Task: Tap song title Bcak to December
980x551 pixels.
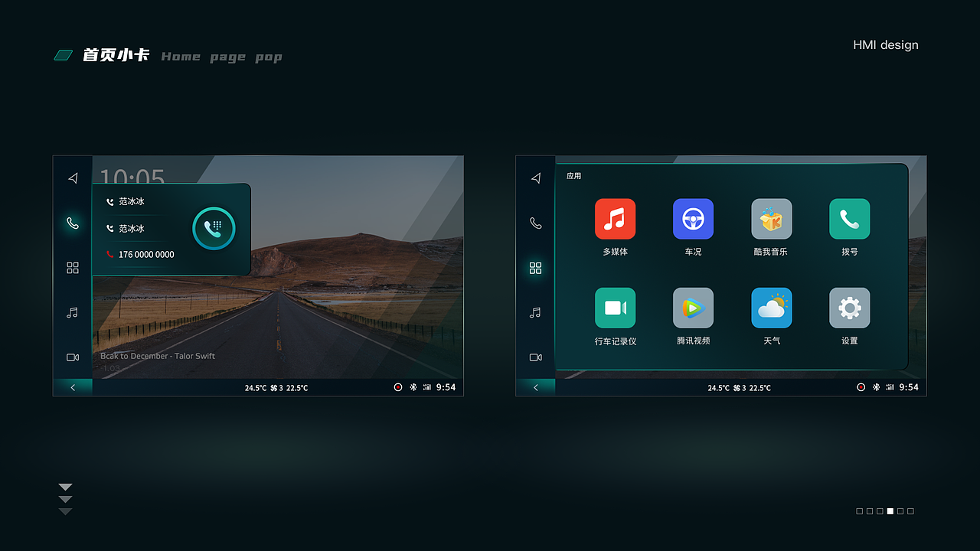Action: [158, 356]
